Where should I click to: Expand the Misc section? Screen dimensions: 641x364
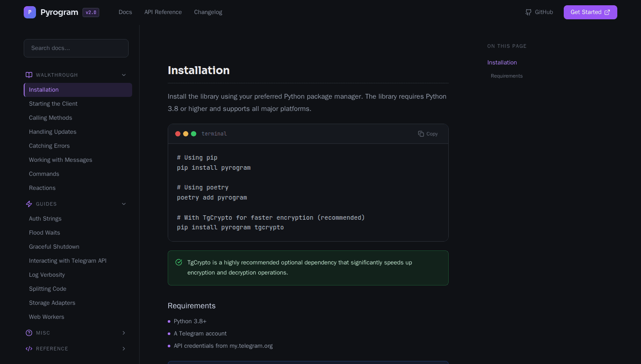coord(124,333)
